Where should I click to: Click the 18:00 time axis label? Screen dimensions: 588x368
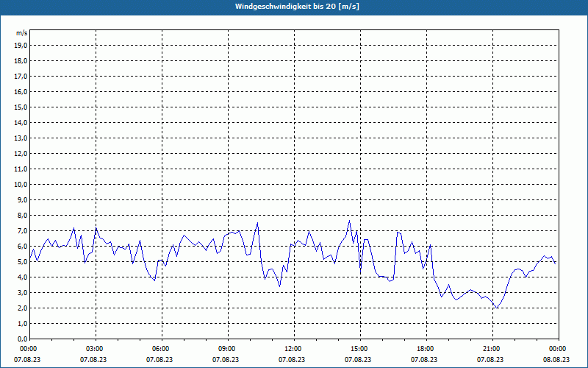point(426,349)
